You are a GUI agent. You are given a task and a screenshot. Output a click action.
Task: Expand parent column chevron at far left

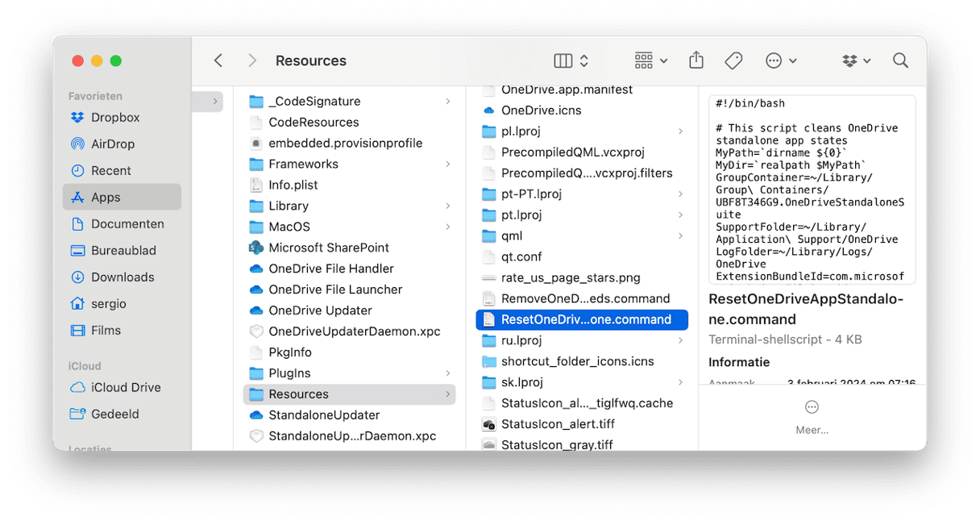click(215, 102)
